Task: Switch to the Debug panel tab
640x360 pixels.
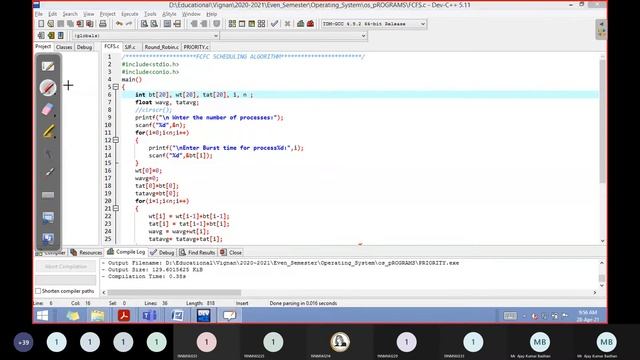Action: 84,47
